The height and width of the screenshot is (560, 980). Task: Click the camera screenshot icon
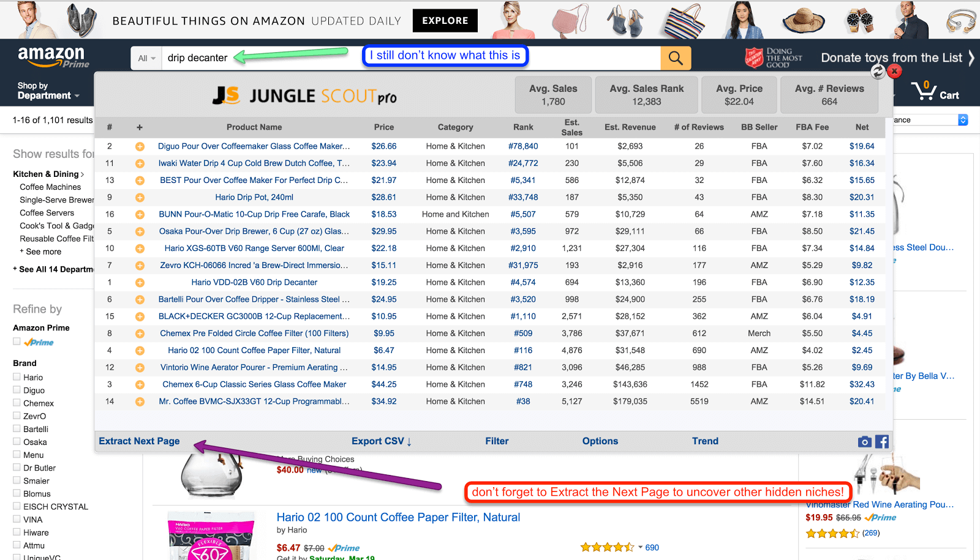pos(864,442)
